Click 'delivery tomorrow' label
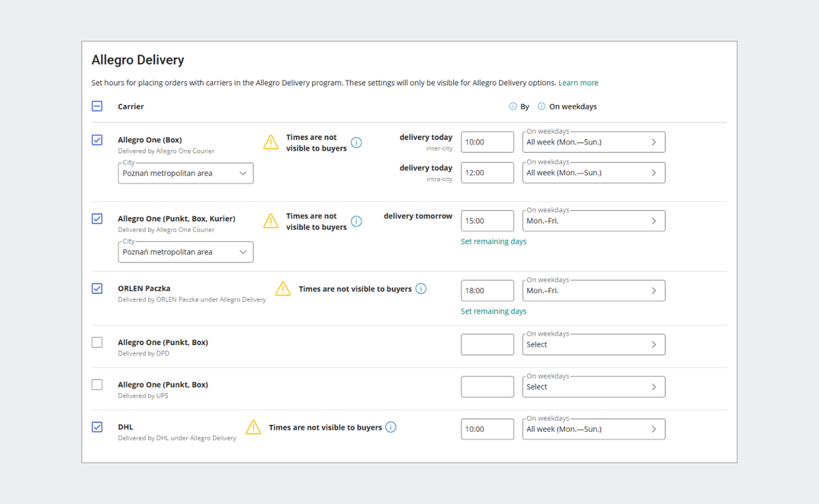The width and height of the screenshot is (819, 504). pos(418,216)
